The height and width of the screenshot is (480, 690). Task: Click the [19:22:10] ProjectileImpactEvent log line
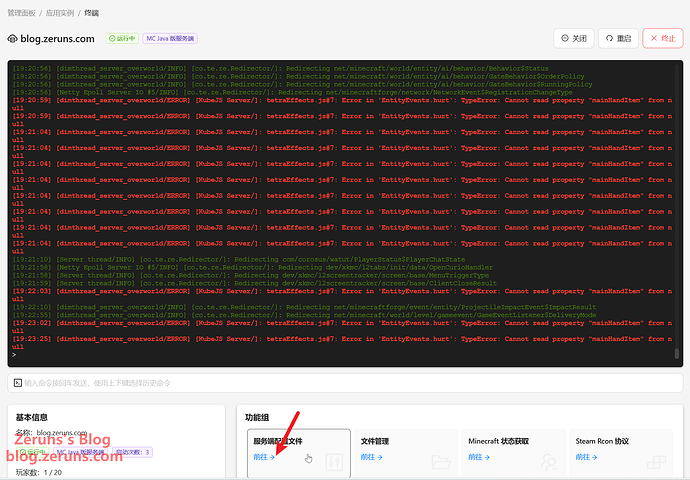[x=304, y=307]
